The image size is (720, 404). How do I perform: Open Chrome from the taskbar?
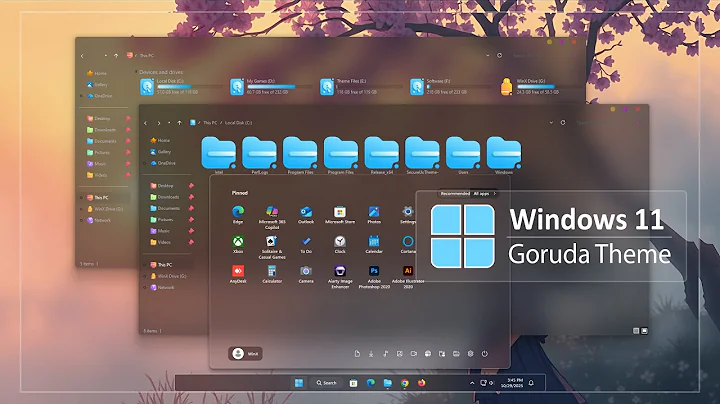coord(405,383)
